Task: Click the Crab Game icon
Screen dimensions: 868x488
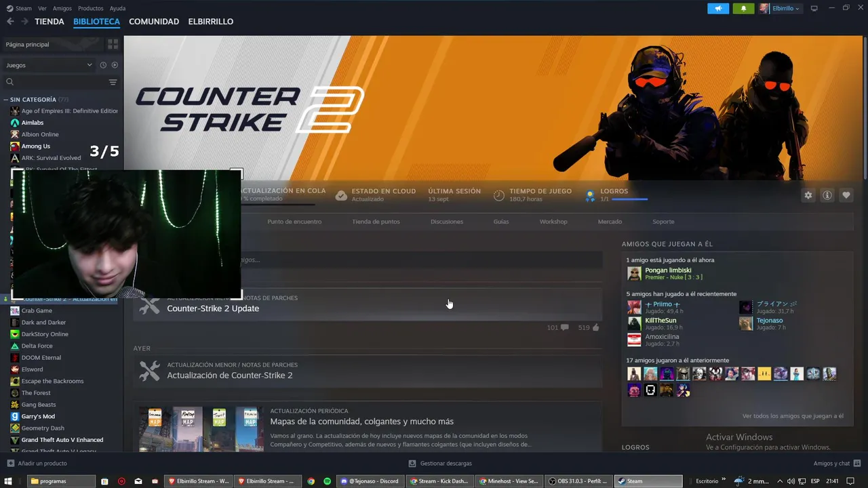Action: 15,310
